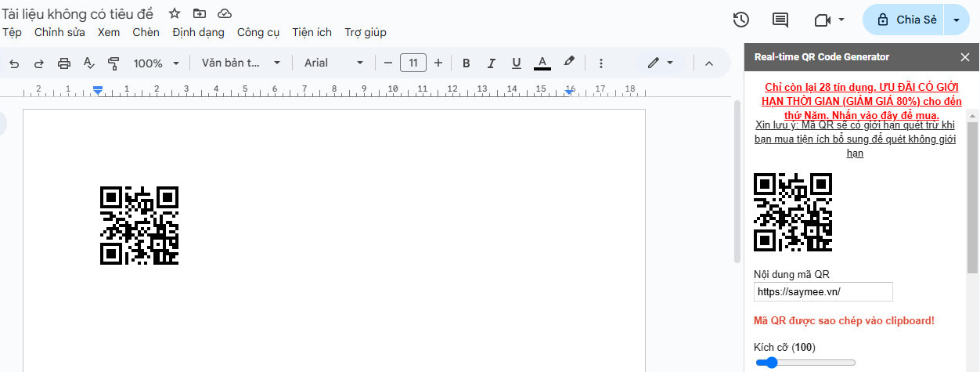The width and height of the screenshot is (980, 372).
Task: Toggle bold formatting
Action: (x=467, y=63)
